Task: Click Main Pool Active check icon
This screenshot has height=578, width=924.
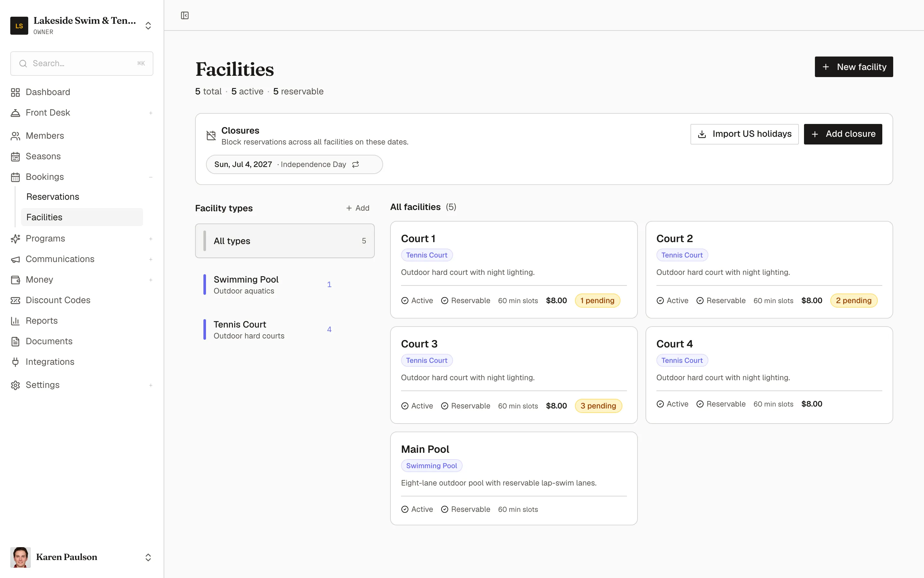Action: [405, 509]
